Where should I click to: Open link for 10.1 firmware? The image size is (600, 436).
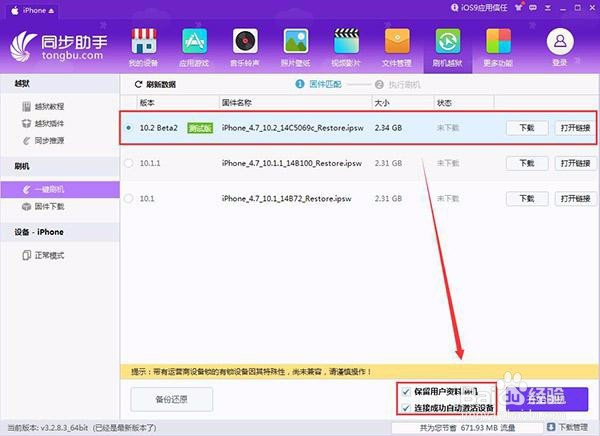click(575, 199)
